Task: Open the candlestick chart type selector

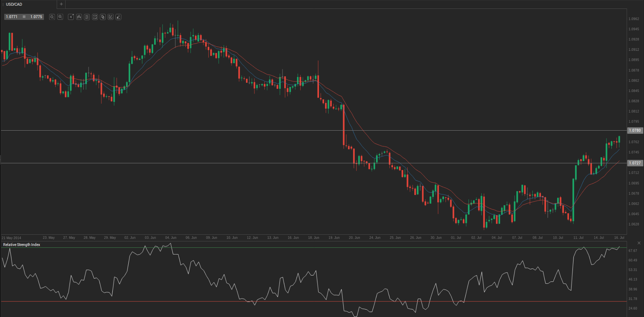Action: coord(79,17)
